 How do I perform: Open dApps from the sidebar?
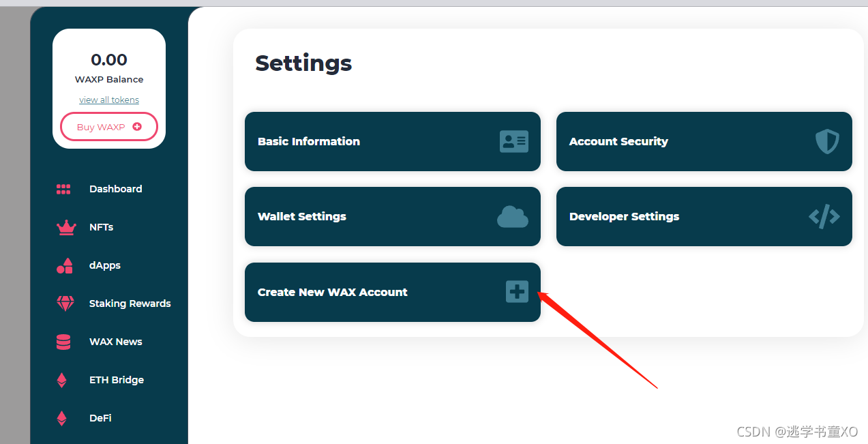pos(104,265)
